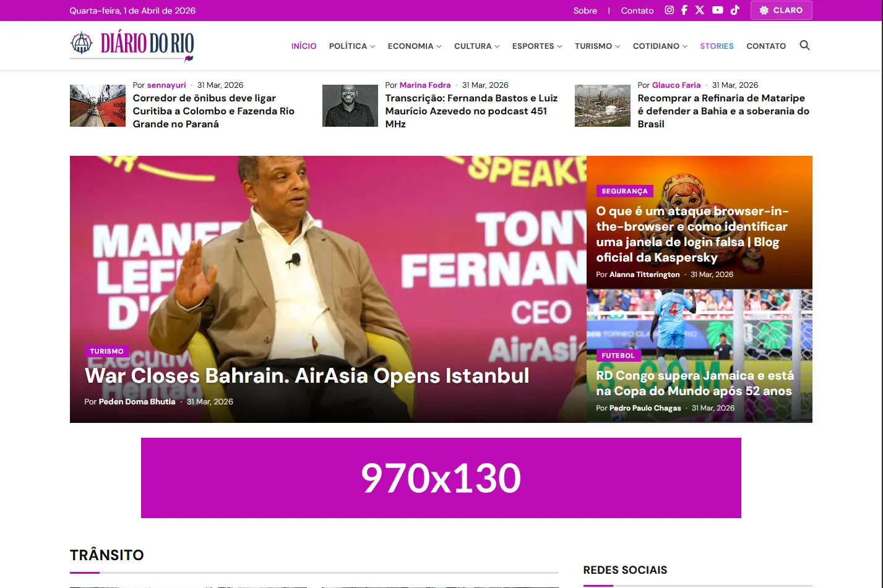Expand the Turismo menu dropdown
The image size is (883, 588).
coord(597,46)
